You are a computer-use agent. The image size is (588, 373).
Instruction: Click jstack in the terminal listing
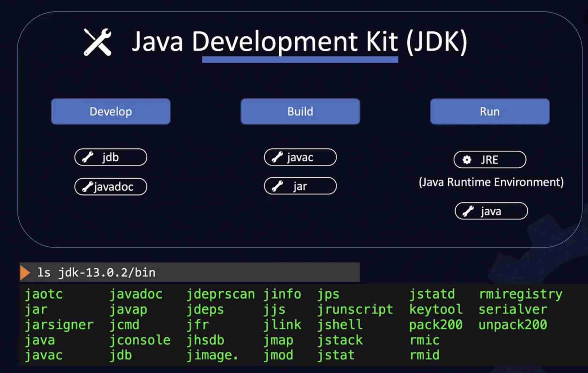[340, 340]
